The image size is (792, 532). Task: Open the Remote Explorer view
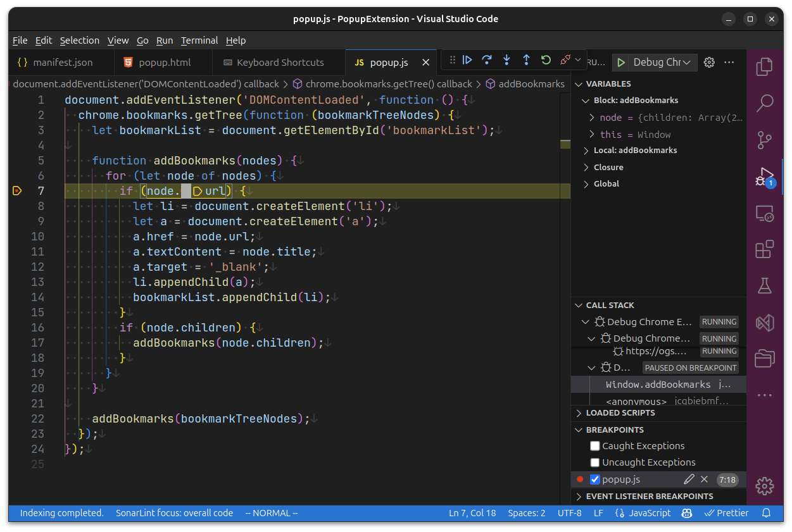(x=765, y=213)
